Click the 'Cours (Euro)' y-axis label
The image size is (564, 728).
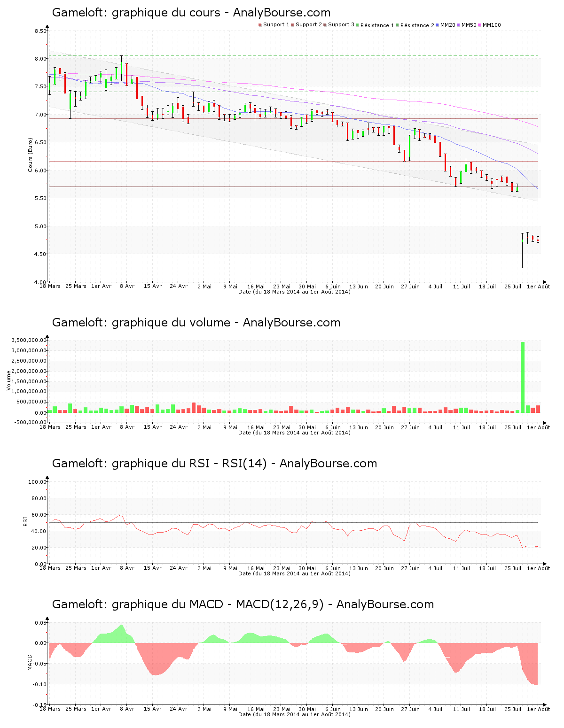coord(30,155)
